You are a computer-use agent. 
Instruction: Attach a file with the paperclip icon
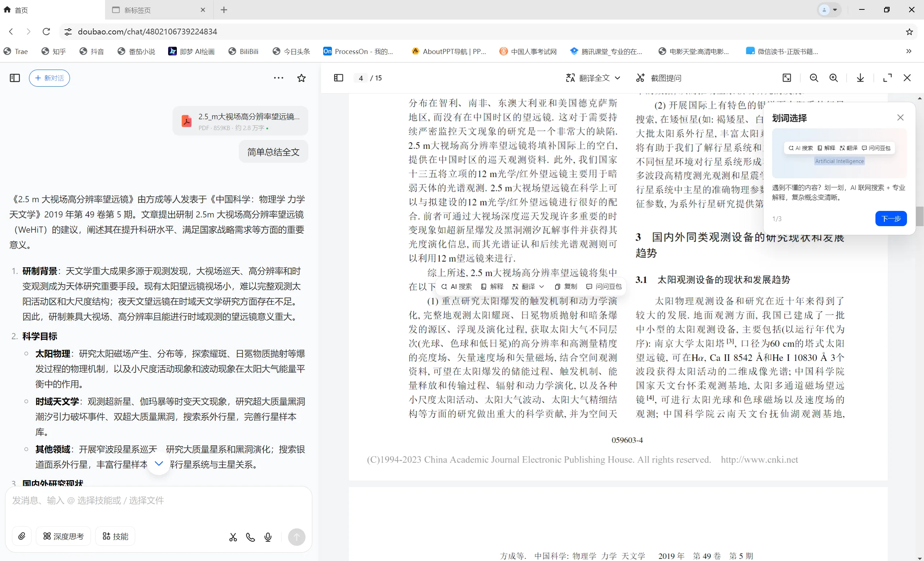point(21,536)
